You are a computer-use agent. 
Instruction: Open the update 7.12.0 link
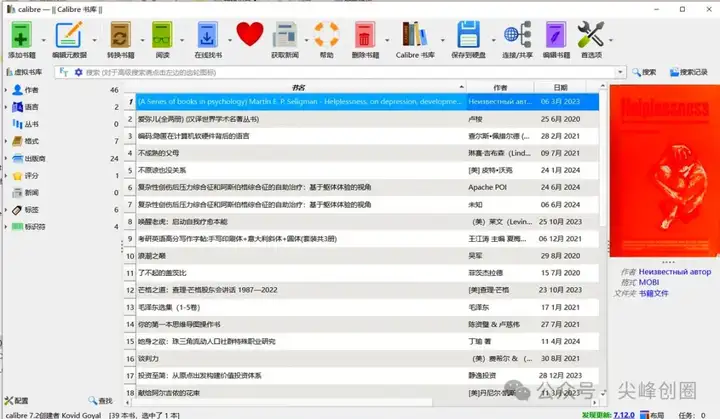click(624, 415)
